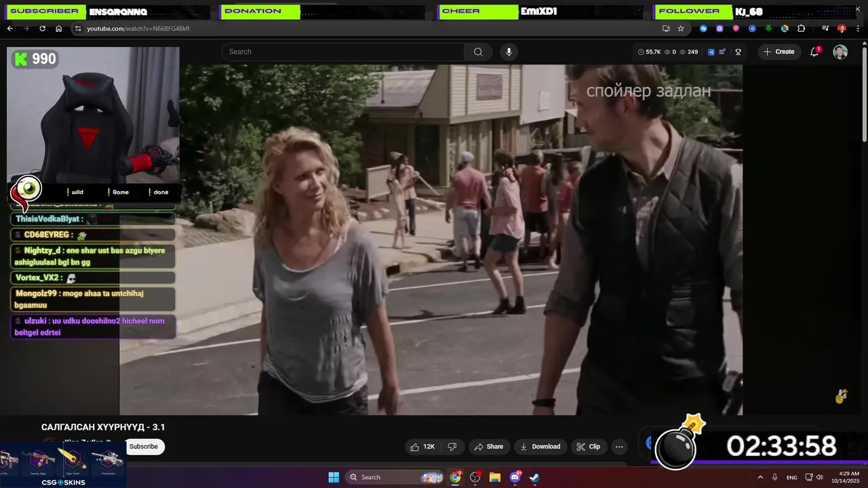Screen dimensions: 868x488
Task: Go back to the previous page
Action: pyautogui.click(x=9, y=28)
